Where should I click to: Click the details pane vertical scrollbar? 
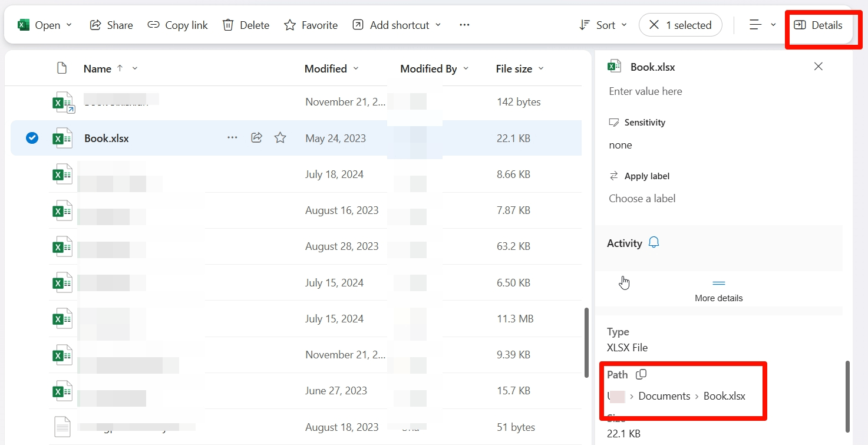pos(848,396)
